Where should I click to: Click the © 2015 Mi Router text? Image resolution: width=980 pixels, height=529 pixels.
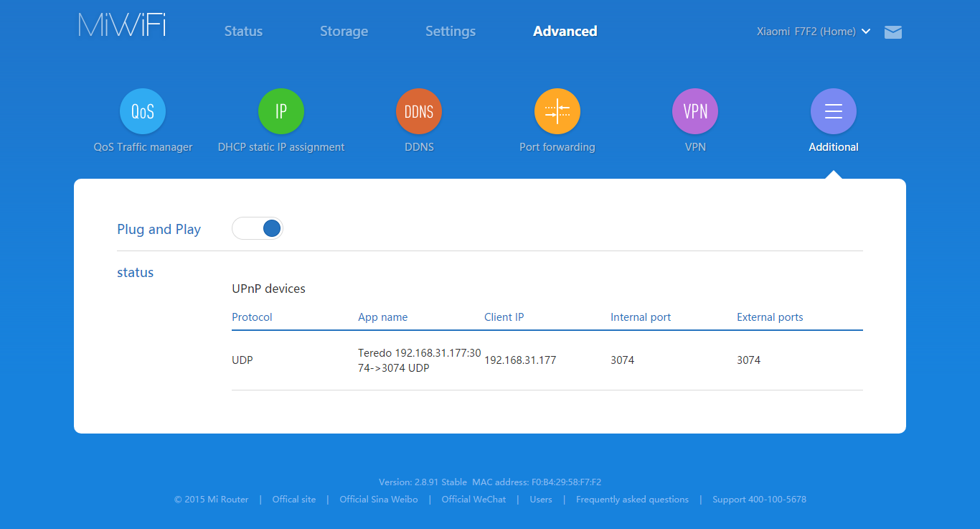point(212,500)
